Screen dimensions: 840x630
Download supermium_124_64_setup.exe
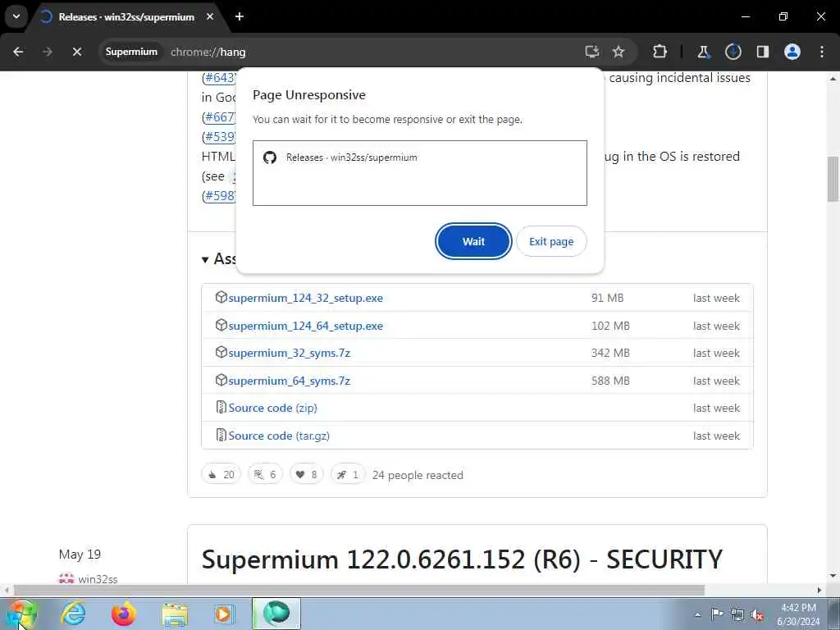305,326
